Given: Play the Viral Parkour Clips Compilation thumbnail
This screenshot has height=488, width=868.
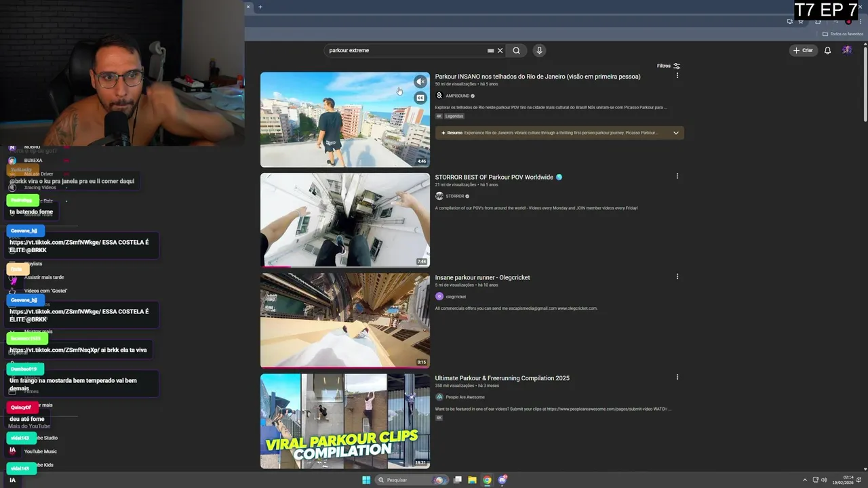Looking at the screenshot, I should 344,421.
